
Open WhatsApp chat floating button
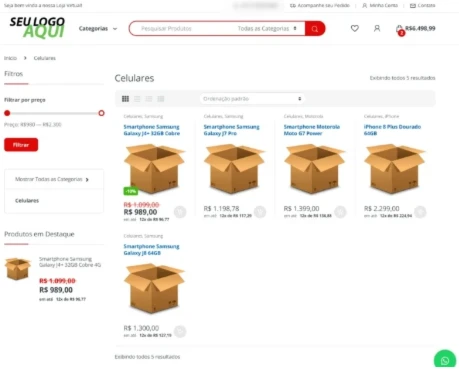click(x=445, y=360)
